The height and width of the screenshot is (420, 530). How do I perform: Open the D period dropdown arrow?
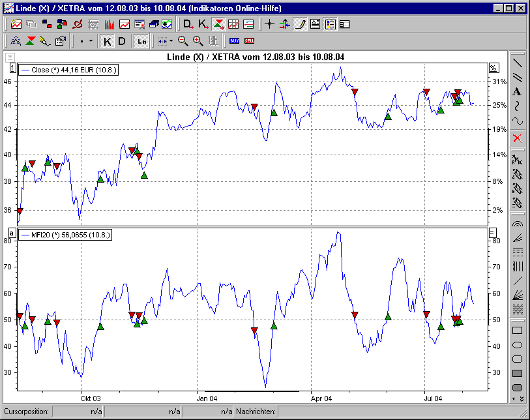pos(190,26)
